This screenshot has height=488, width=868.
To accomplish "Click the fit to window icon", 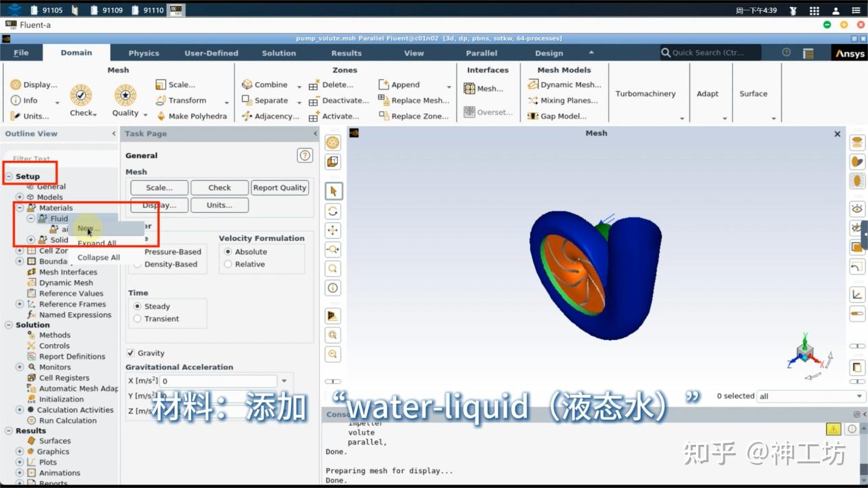I will (x=333, y=335).
